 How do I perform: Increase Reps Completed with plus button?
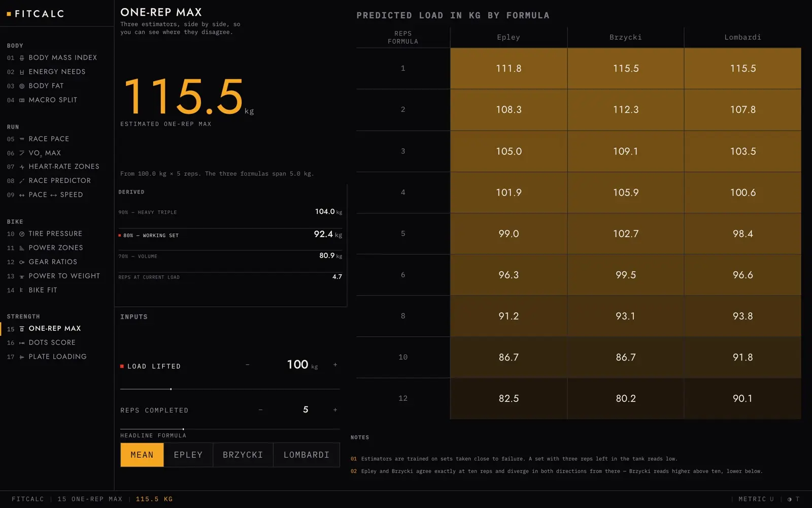tap(335, 410)
